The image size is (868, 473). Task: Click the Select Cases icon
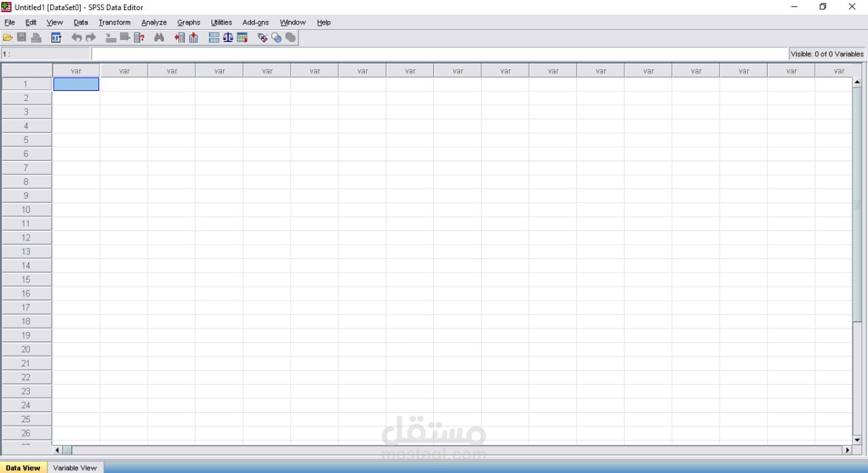tap(242, 38)
